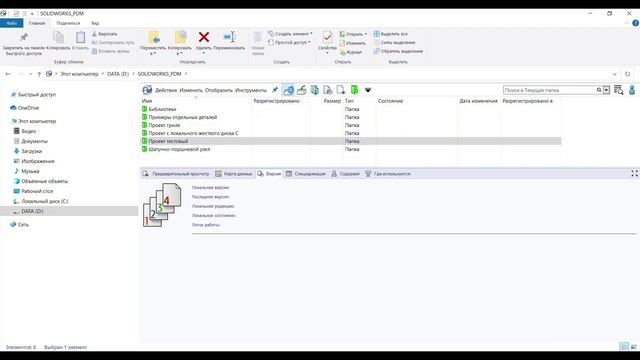Viewport: 640px width, 360px height.
Task: Open the Копировать в dropdown
Action: coord(180,54)
